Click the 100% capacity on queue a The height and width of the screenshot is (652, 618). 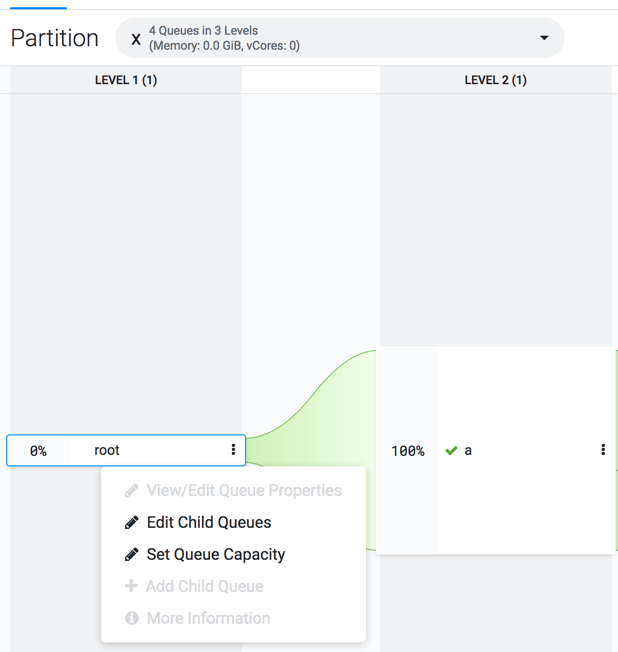coord(408,451)
